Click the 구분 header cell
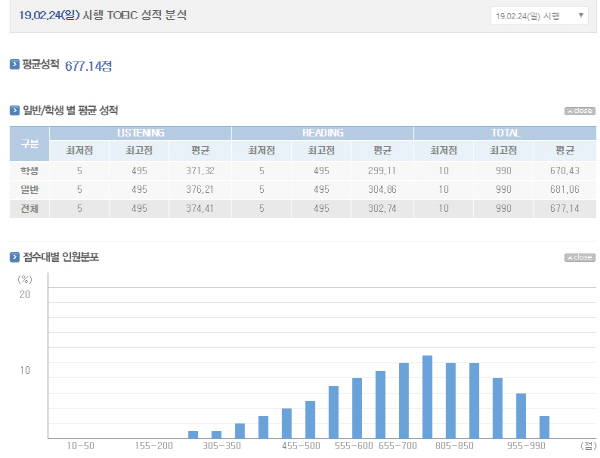Viewport: 600px width, 458px height. [x=29, y=143]
